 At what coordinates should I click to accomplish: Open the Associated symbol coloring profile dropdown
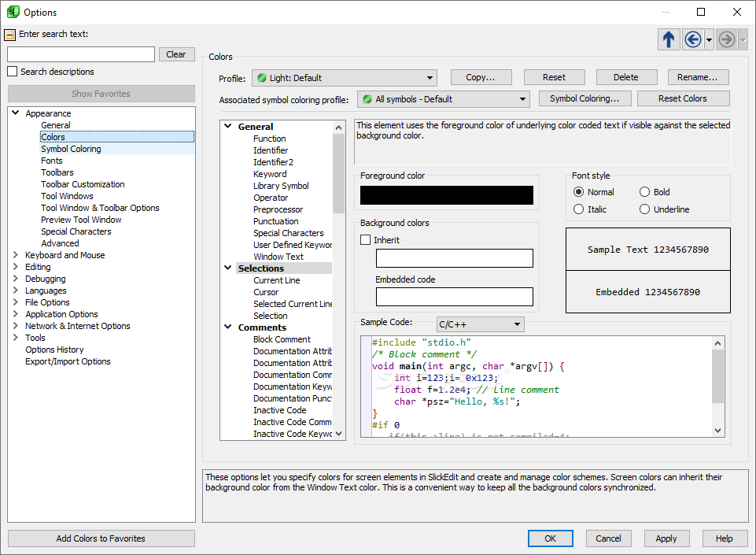click(443, 99)
